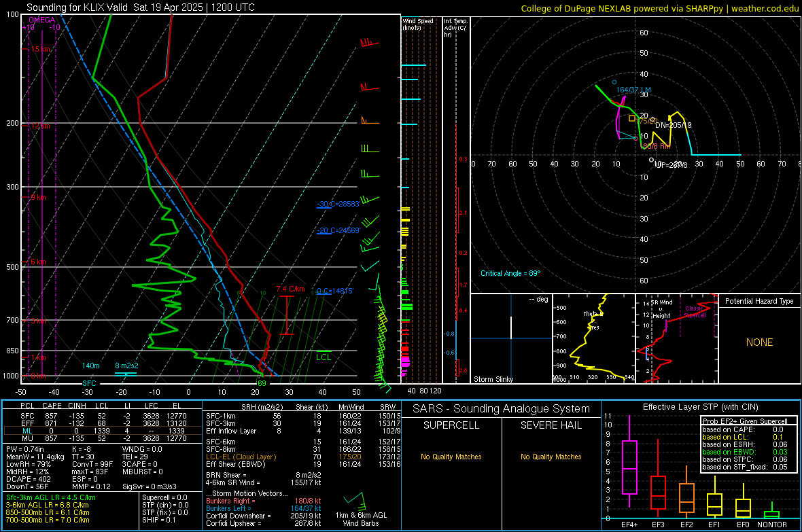Click the 'based on STP_fixed:' row
The height and width of the screenshot is (532, 802).
[x=745, y=467]
